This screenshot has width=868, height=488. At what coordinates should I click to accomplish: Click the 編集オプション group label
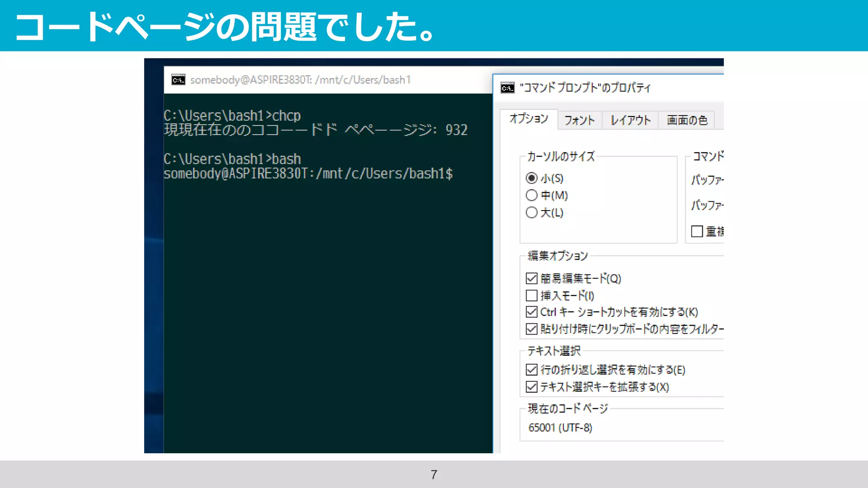558,255
